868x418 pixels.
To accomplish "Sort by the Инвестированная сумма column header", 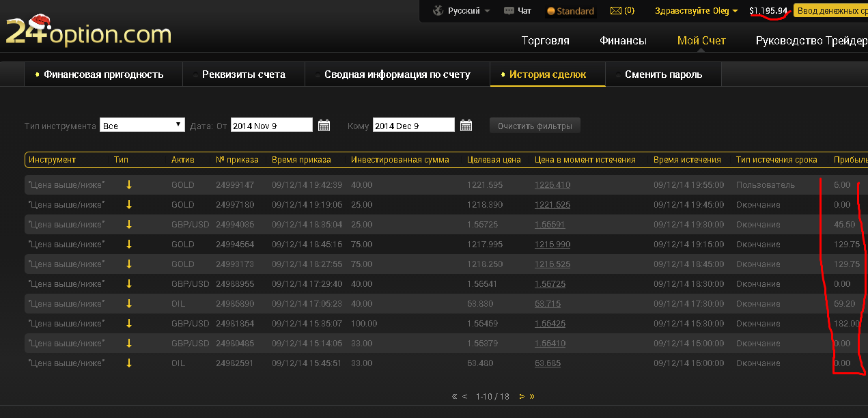I will (x=400, y=160).
